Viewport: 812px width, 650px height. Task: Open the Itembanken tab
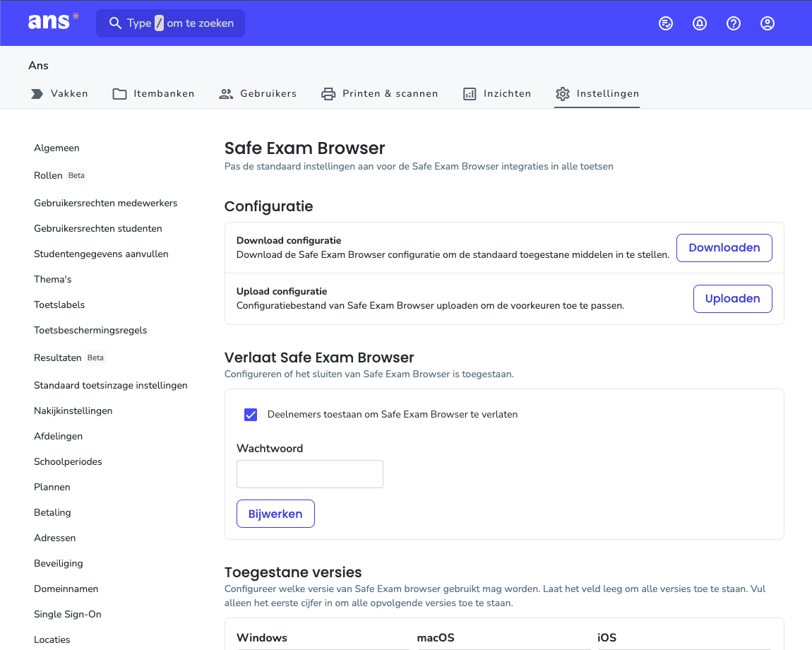click(x=154, y=94)
